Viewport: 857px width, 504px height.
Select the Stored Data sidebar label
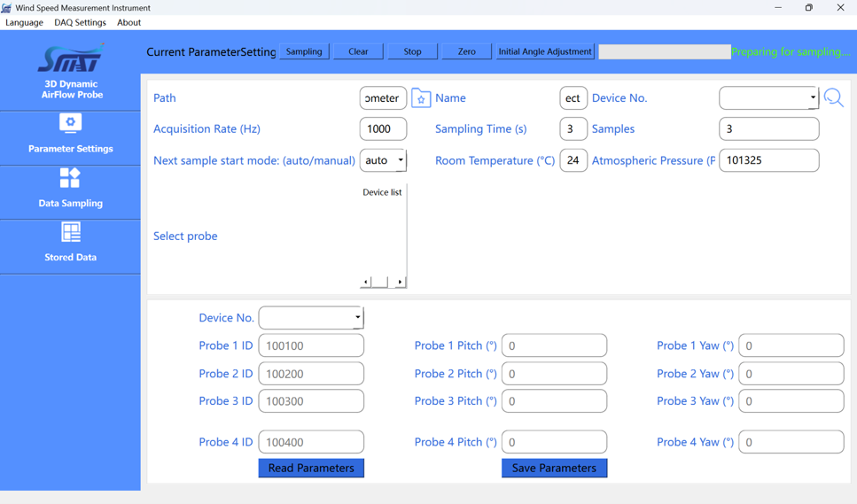tap(71, 257)
